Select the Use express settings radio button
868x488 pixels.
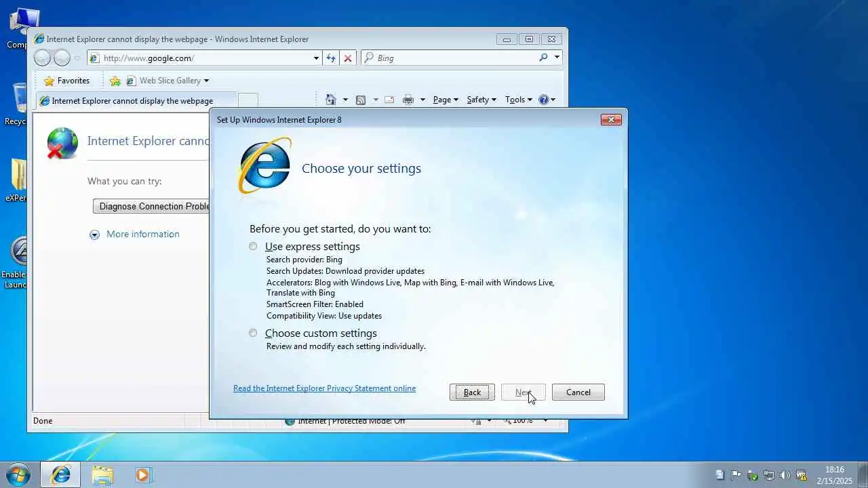(x=253, y=247)
